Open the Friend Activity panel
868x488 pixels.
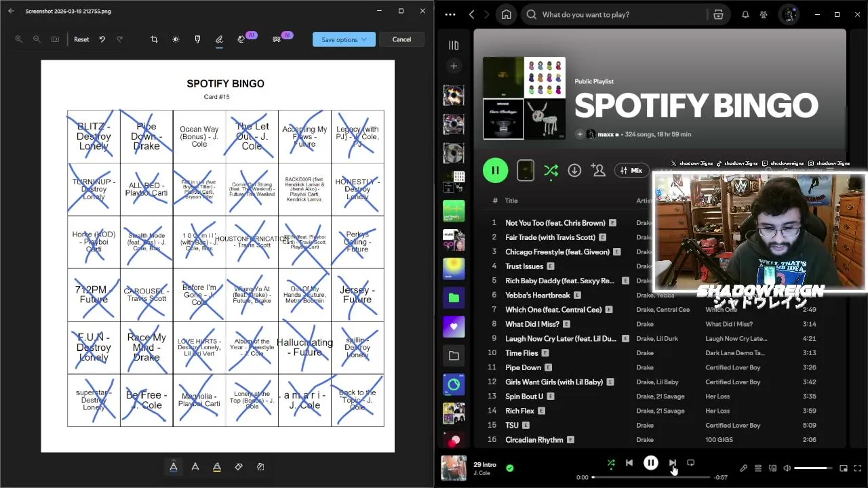click(x=764, y=14)
